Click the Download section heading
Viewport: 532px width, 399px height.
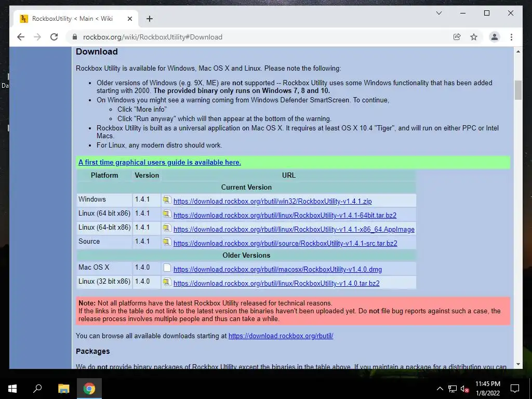click(x=97, y=51)
